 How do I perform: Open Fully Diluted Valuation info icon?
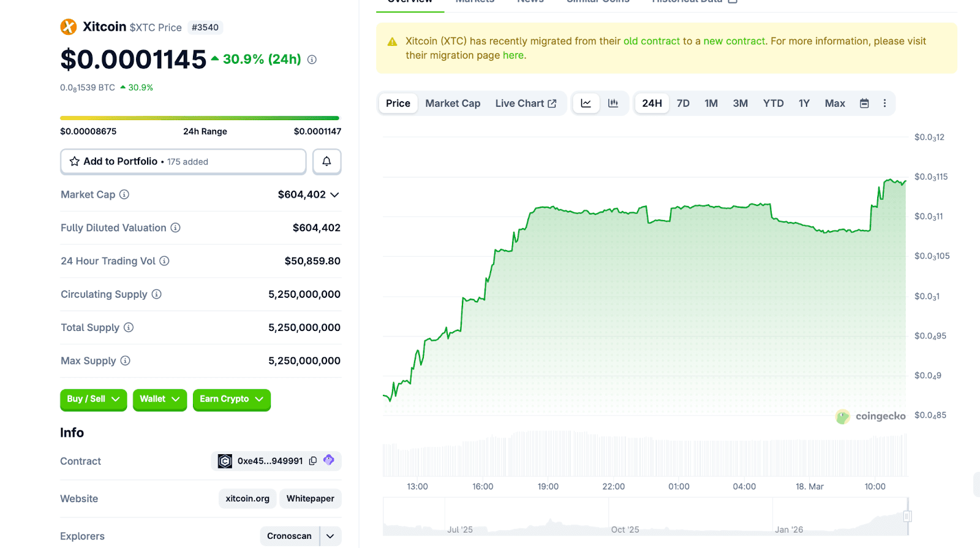(175, 227)
